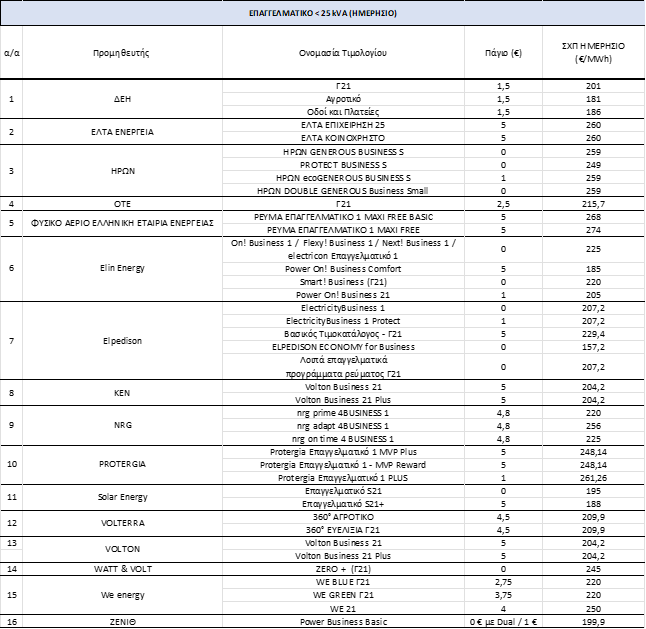The width and height of the screenshot is (646, 629).
Task: Select Protergia Επαγγελματικό 1 - MVP Reward cell
Action: coord(343,465)
